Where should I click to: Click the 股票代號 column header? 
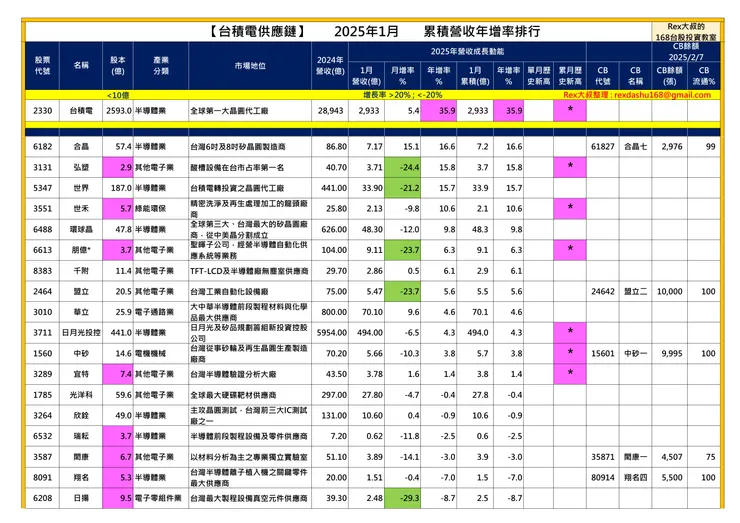[x=42, y=66]
